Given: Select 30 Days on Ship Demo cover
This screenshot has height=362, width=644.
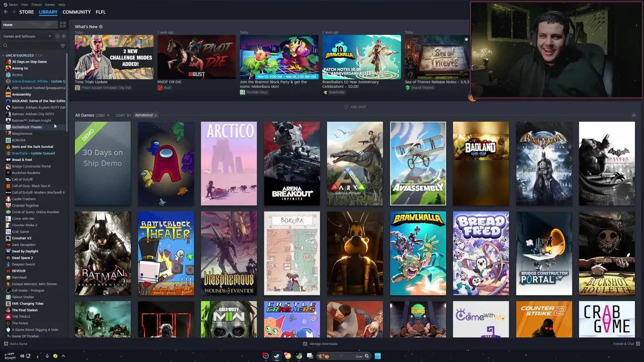Looking at the screenshot, I should [x=103, y=163].
